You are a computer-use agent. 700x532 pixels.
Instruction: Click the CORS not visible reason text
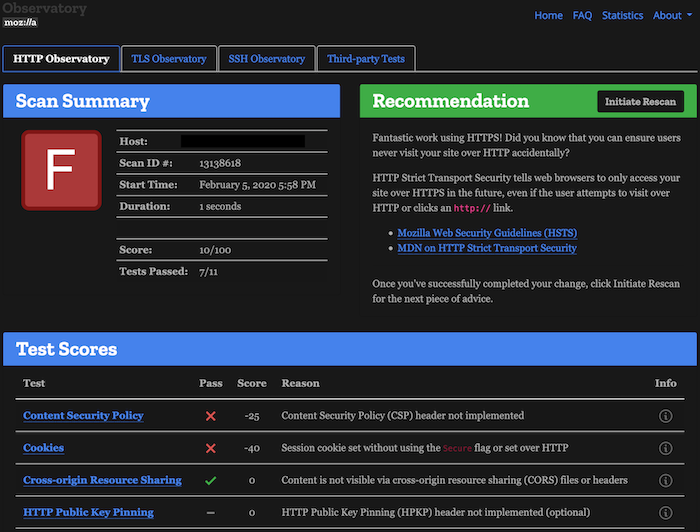click(454, 480)
